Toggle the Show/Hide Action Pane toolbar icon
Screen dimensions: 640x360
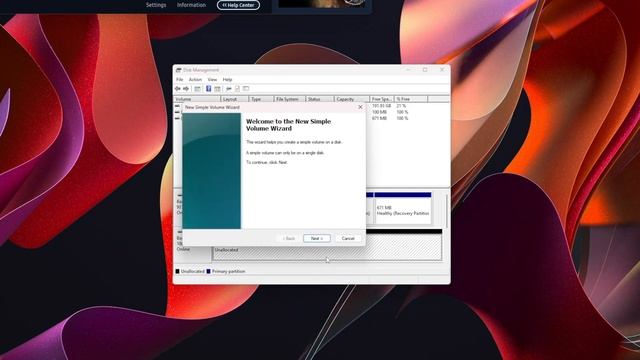click(x=217, y=89)
